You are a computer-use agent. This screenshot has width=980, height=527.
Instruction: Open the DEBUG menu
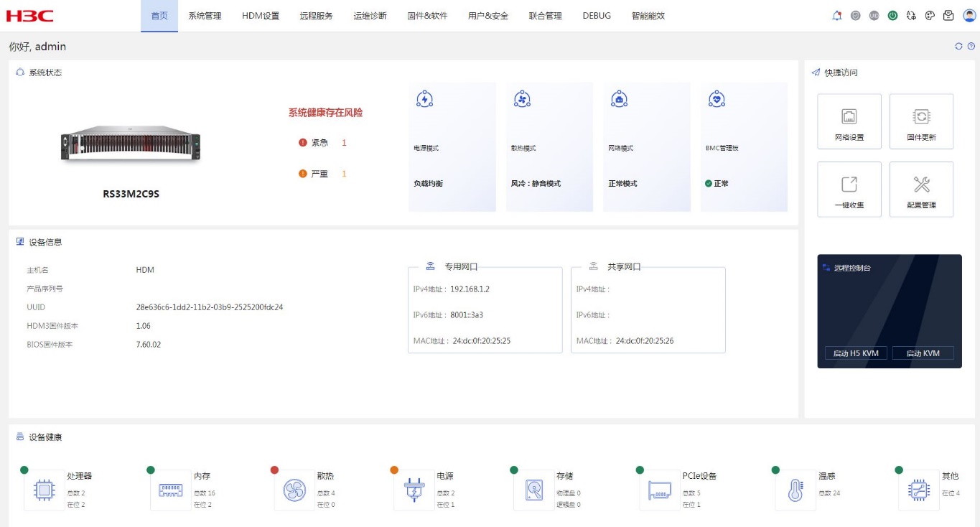(597, 16)
